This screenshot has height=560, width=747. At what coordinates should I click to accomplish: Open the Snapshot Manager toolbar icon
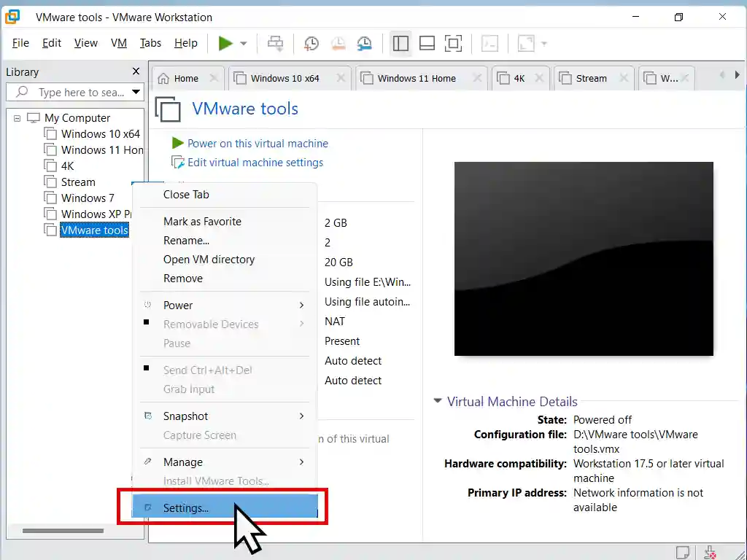(x=365, y=43)
